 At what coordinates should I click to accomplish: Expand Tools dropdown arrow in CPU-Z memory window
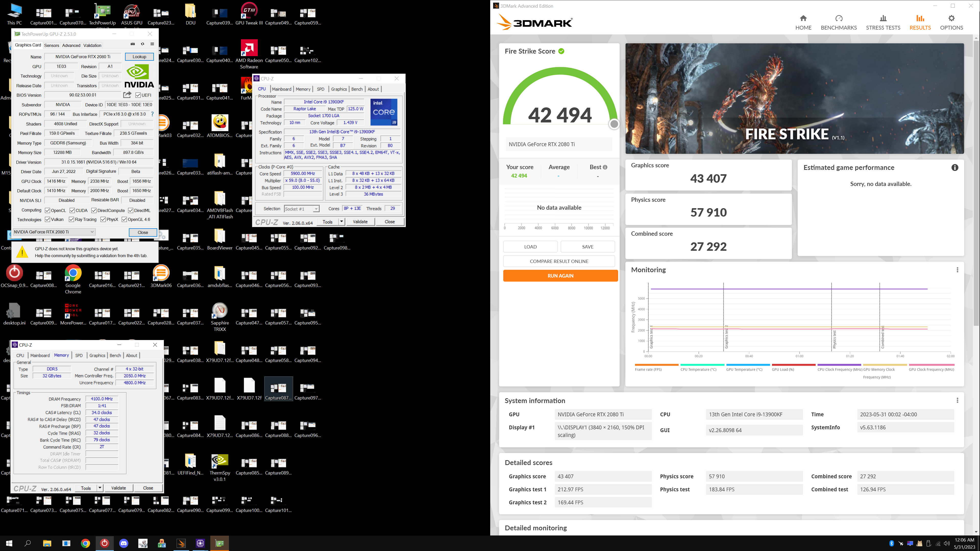pyautogui.click(x=100, y=488)
